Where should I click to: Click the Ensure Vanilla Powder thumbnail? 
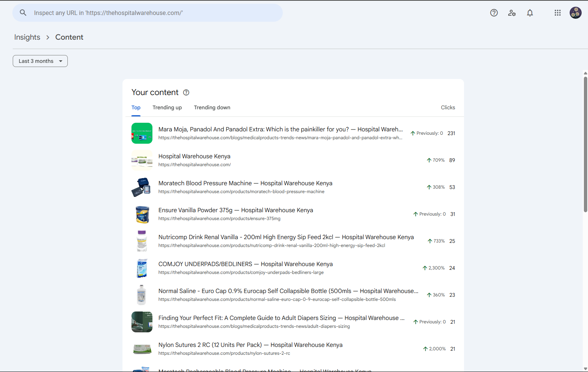[x=142, y=214]
